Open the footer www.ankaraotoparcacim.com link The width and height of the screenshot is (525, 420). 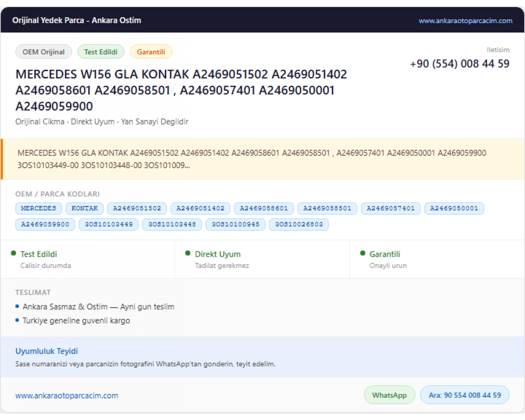[x=67, y=395]
